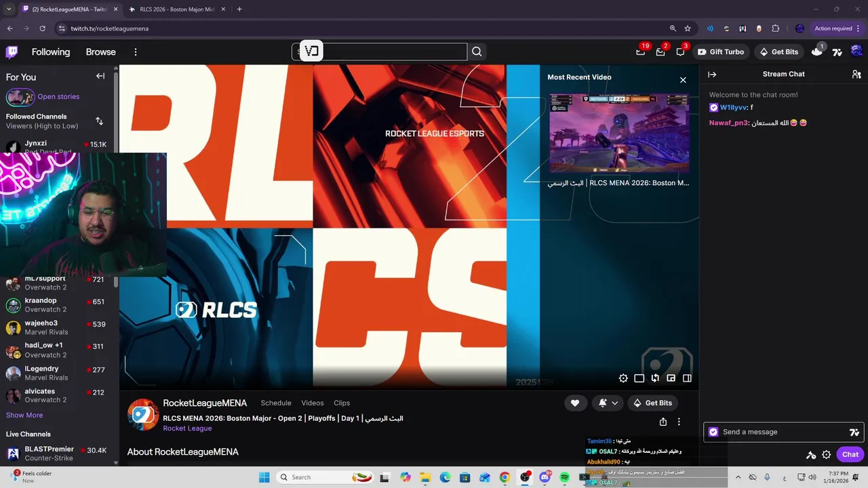Collapse the For You sidebar
The width and height of the screenshot is (868, 488).
pos(100,77)
